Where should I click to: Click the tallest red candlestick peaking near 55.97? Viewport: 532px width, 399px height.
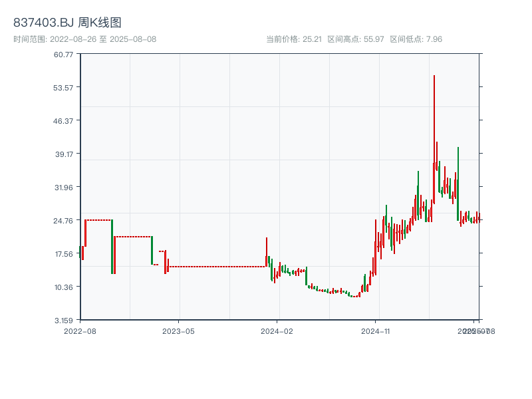tap(434, 140)
